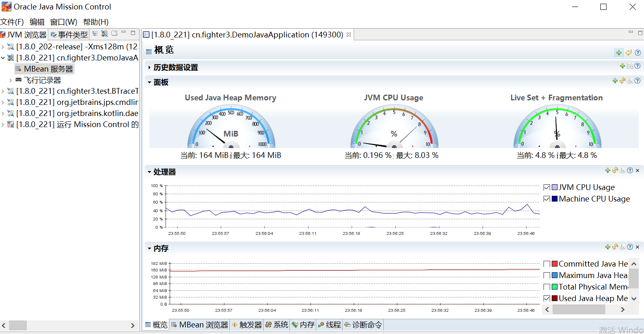
Task: Uncheck Used Java Heap Memory checkbox
Action: [547, 298]
